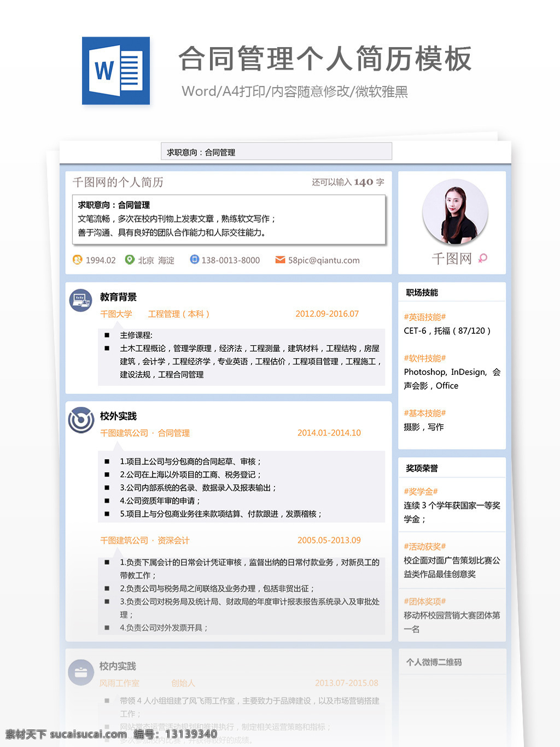Click the education background monitor icon
The image size is (560, 747).
point(80,300)
